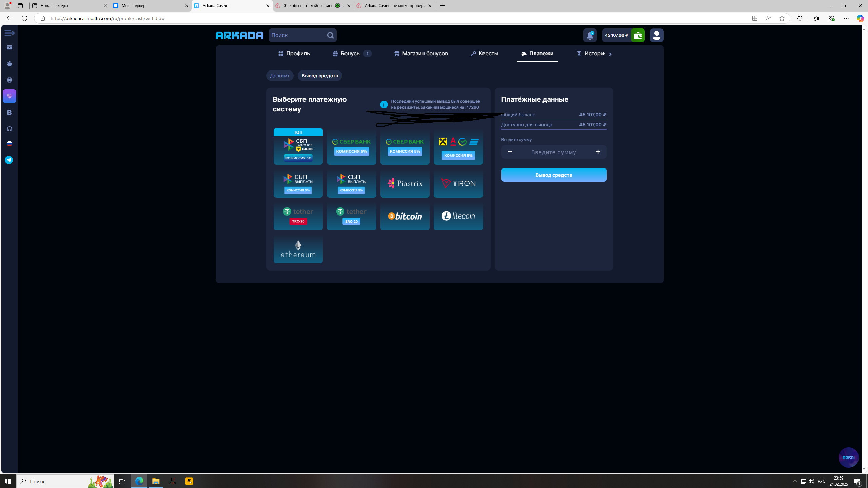This screenshot has height=488, width=868.
Task: Choose the second Сбербанк payment tile
Action: [x=405, y=146]
